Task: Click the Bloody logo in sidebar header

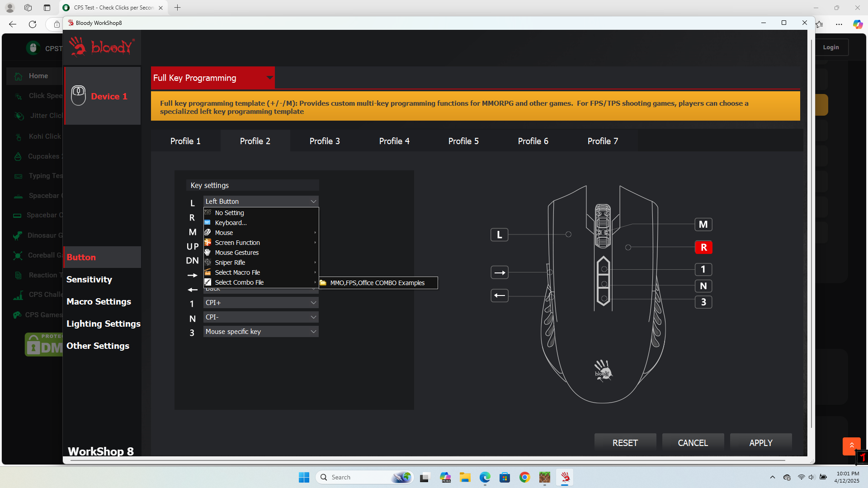Action: pos(102,47)
